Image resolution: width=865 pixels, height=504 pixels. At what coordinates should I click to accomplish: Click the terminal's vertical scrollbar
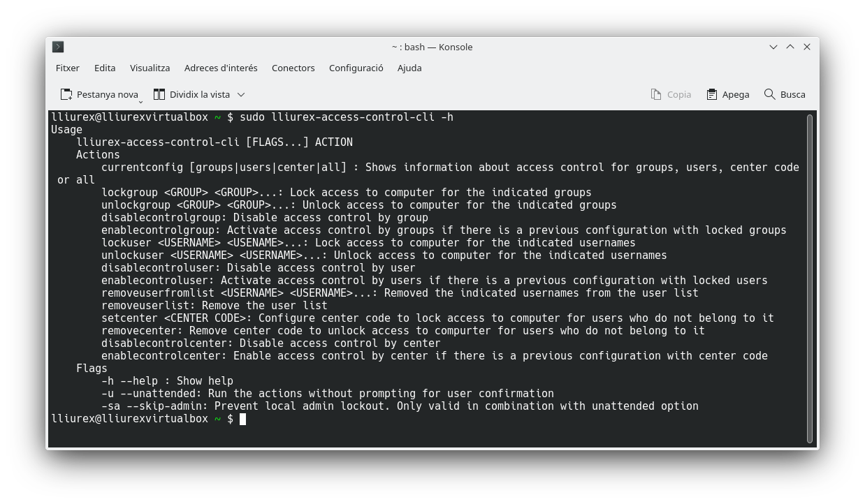point(810,278)
